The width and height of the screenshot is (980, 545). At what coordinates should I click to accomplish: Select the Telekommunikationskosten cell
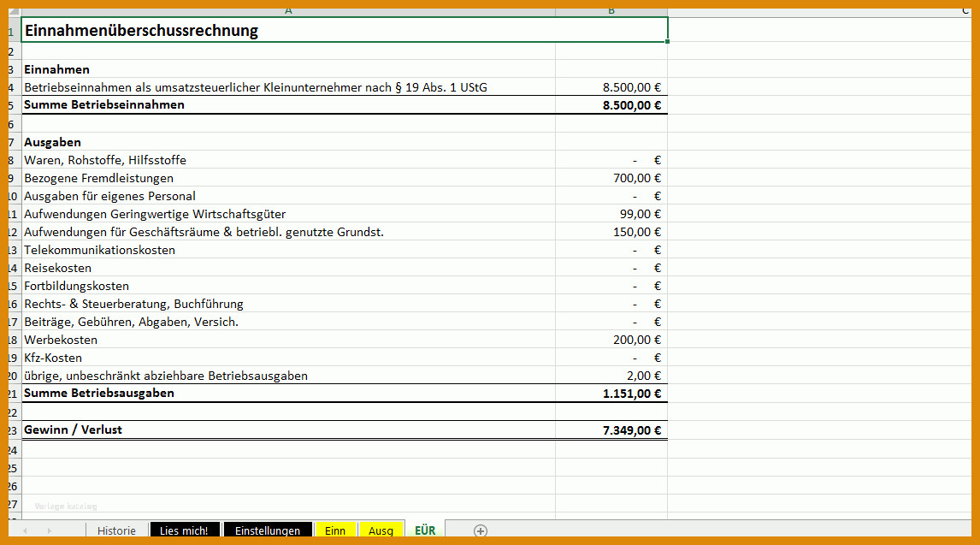point(288,250)
